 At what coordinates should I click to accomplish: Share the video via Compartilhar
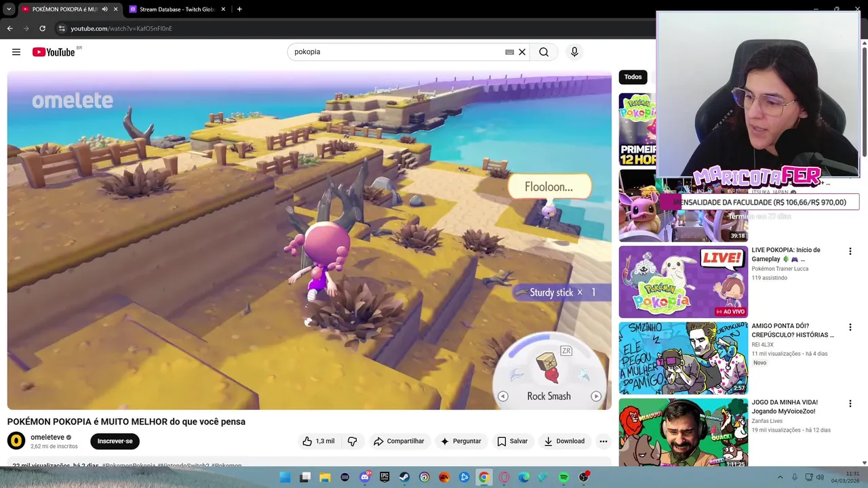pyautogui.click(x=399, y=441)
